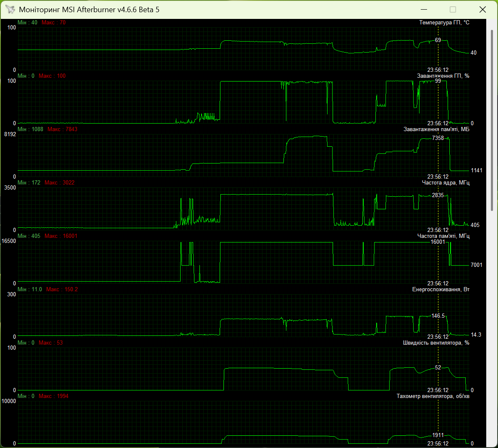The height and width of the screenshot is (448, 498).
Task: Click the 1911 marker value on tachometer graph
Action: (438, 435)
